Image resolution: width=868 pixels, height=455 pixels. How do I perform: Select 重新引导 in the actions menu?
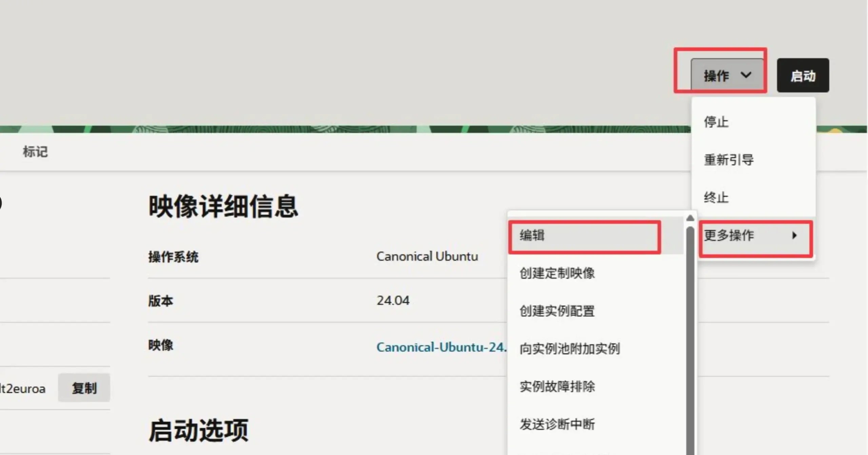click(x=753, y=159)
